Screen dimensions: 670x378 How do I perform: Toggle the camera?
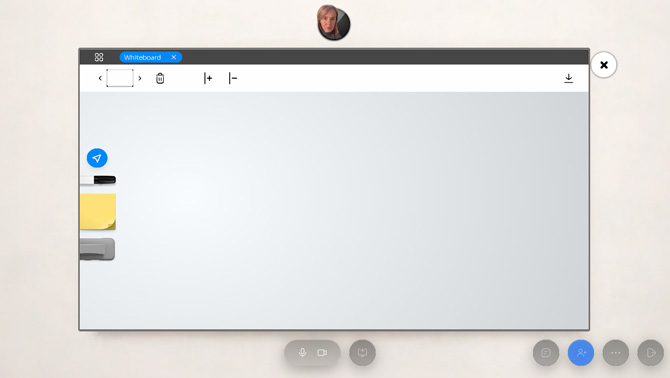pyautogui.click(x=322, y=353)
